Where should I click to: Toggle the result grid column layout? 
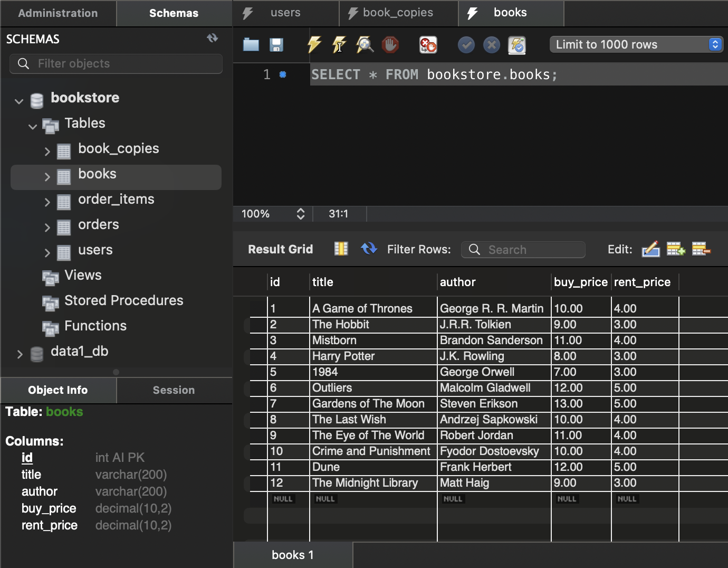[x=341, y=249]
